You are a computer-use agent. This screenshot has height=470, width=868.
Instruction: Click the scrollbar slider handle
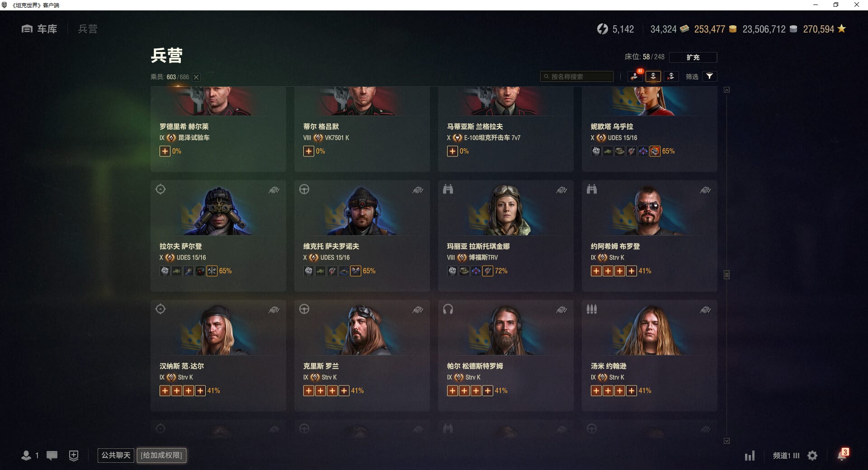coord(726,275)
